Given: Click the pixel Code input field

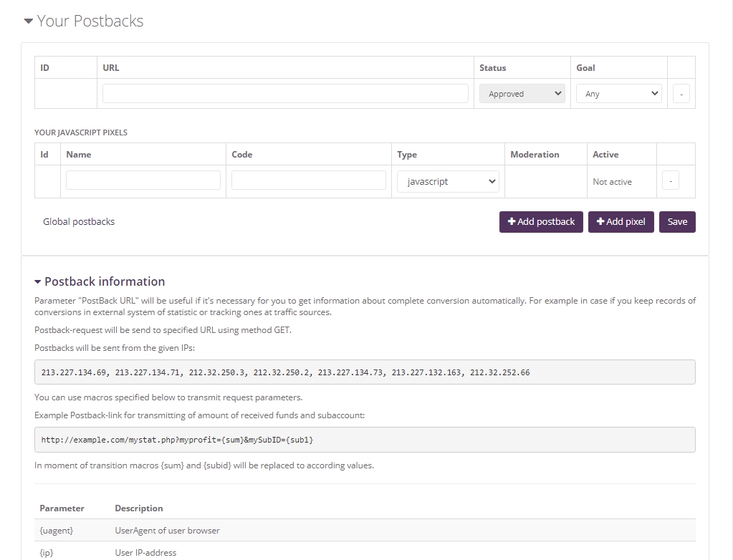Looking at the screenshot, I should coord(309,180).
